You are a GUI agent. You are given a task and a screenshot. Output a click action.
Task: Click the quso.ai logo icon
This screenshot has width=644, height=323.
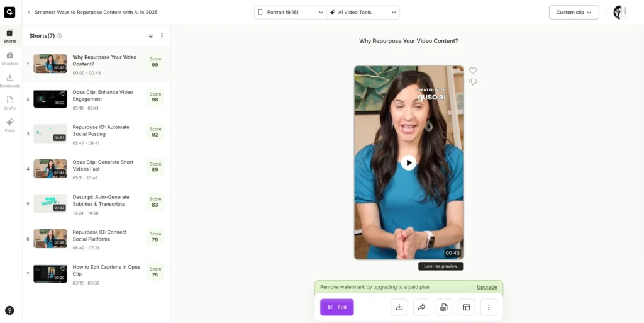click(x=9, y=13)
